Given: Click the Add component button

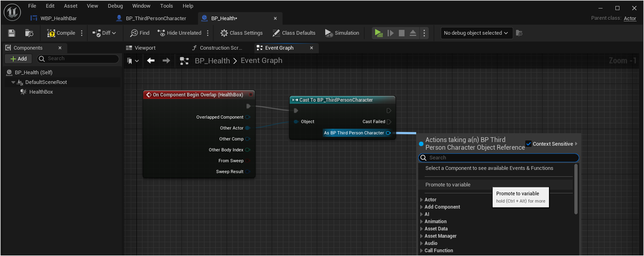Looking at the screenshot, I should point(19,58).
